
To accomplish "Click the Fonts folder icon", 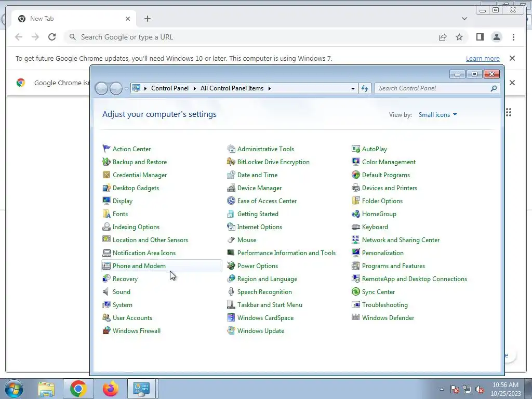I will [107, 214].
